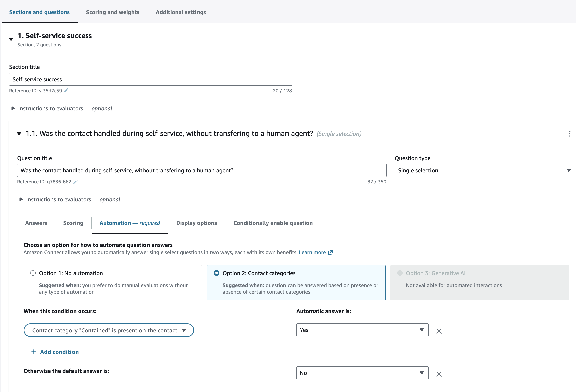
Task: Open the default answer 'No' dropdown
Action: pos(362,373)
